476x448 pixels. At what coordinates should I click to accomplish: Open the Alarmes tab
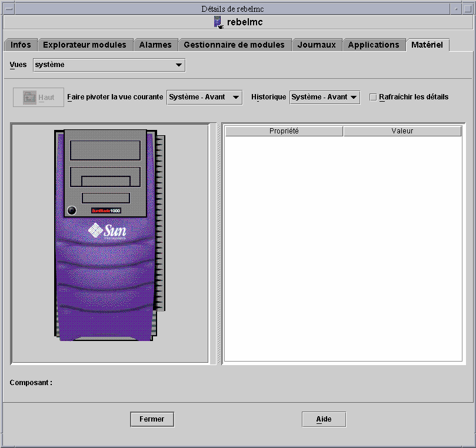[155, 45]
